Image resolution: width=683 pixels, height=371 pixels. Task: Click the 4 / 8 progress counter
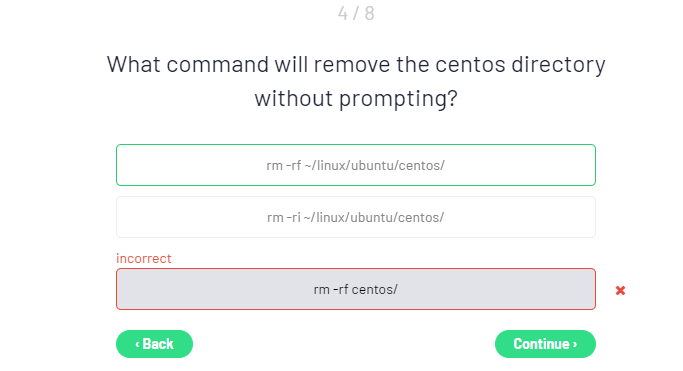tap(356, 13)
